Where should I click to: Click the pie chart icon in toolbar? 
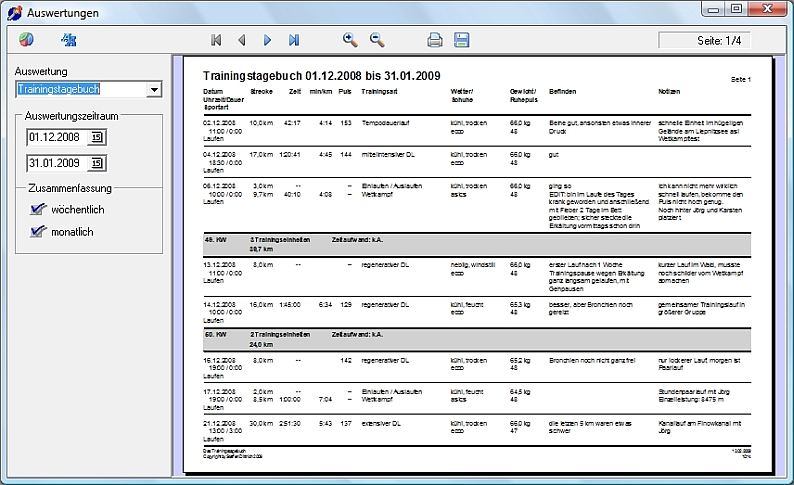pyautogui.click(x=26, y=40)
